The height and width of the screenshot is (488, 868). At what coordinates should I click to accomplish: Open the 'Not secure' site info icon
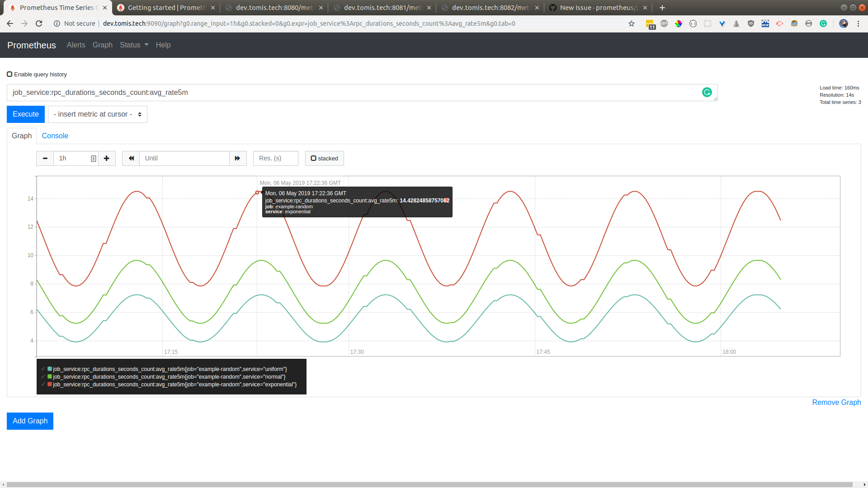point(57,23)
